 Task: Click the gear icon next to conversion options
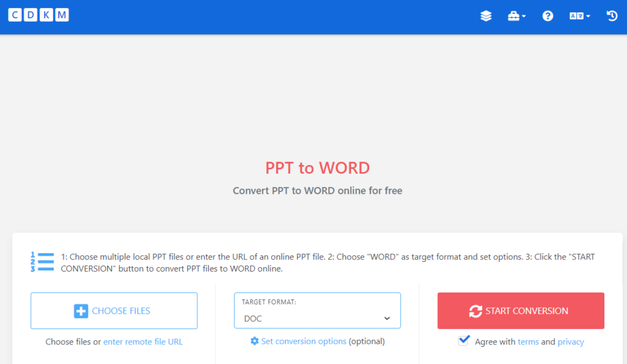click(254, 341)
